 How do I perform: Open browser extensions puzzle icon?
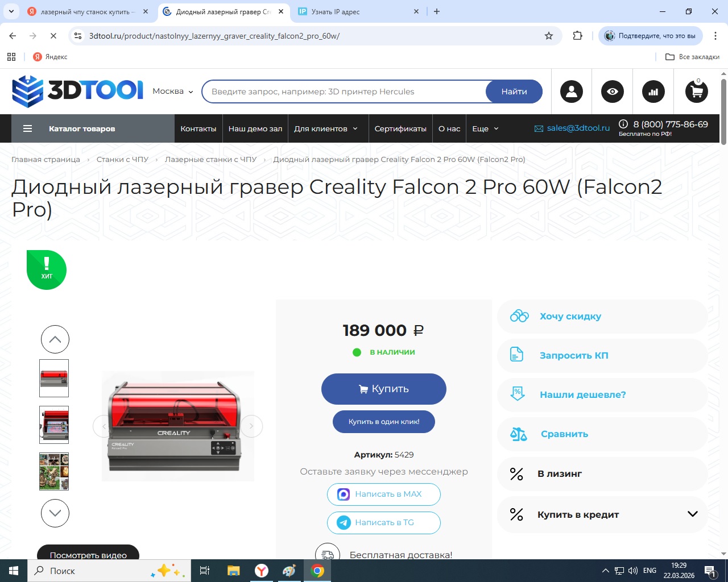point(577,36)
